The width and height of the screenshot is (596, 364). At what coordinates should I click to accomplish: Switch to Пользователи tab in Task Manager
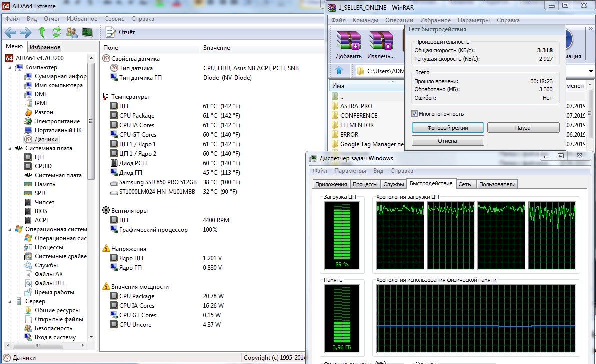[497, 184]
